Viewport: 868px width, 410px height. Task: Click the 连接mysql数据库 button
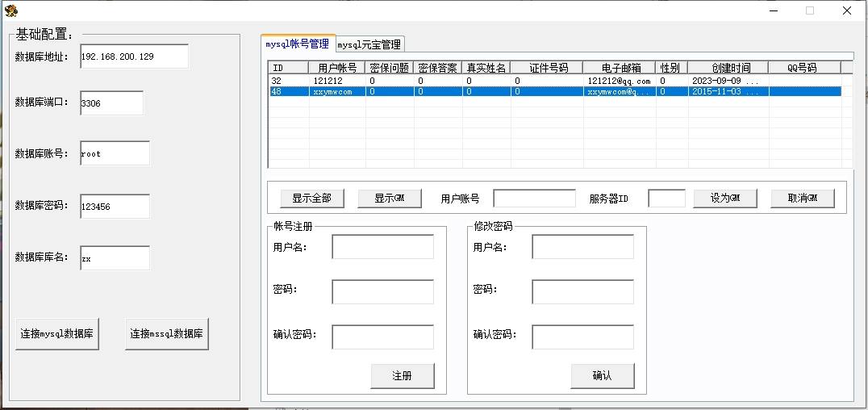pos(57,333)
